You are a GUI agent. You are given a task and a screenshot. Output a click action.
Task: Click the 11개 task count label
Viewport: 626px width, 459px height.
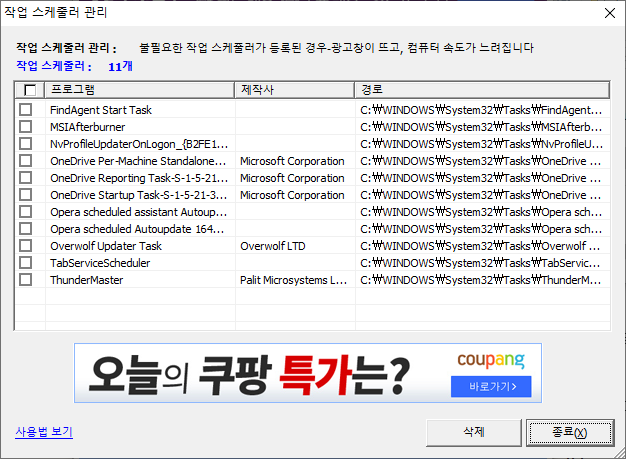click(120, 66)
